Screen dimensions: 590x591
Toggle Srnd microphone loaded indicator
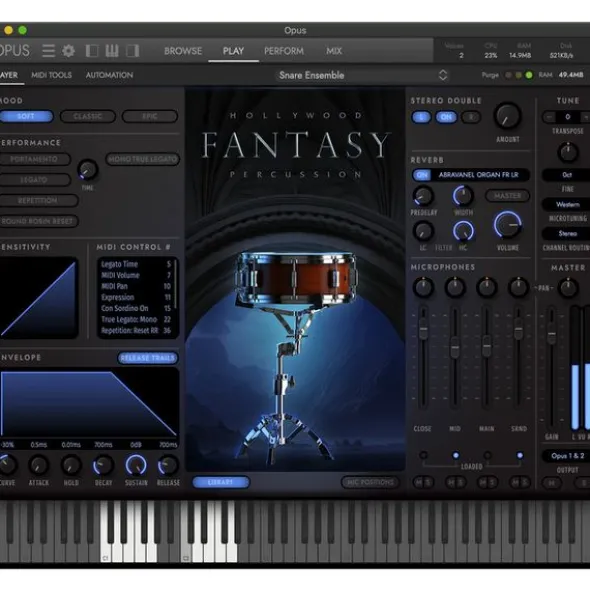pyautogui.click(x=520, y=455)
